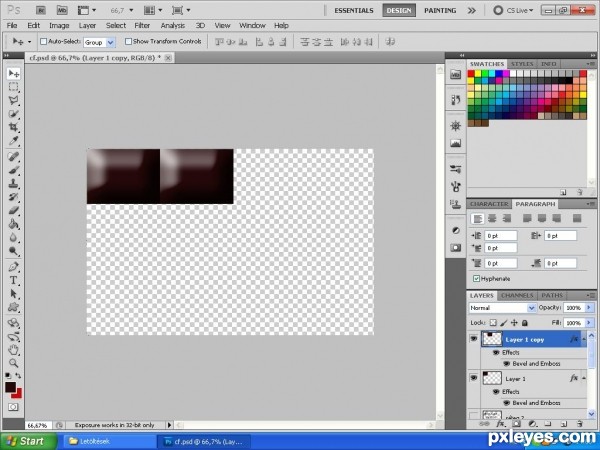The image size is (600, 450).
Task: Switch to the Essentials workspace
Action: click(354, 10)
